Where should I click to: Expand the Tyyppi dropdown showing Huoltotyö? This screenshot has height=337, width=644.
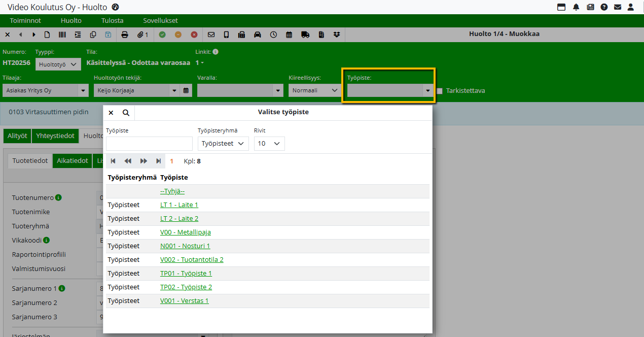[x=58, y=64]
